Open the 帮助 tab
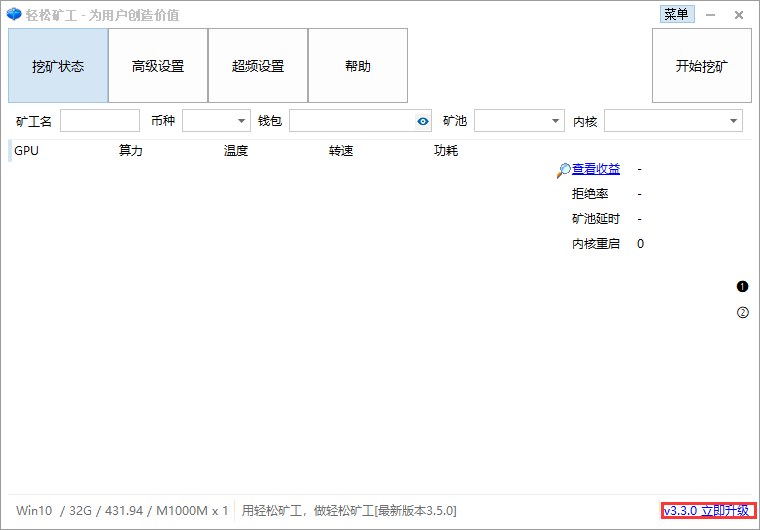The width and height of the screenshot is (760, 530). 358,66
